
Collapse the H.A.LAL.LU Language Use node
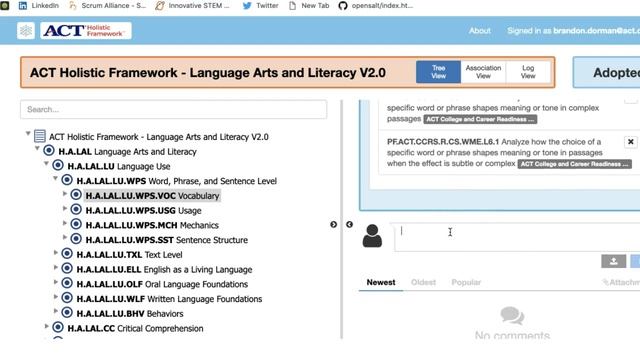(x=46, y=163)
